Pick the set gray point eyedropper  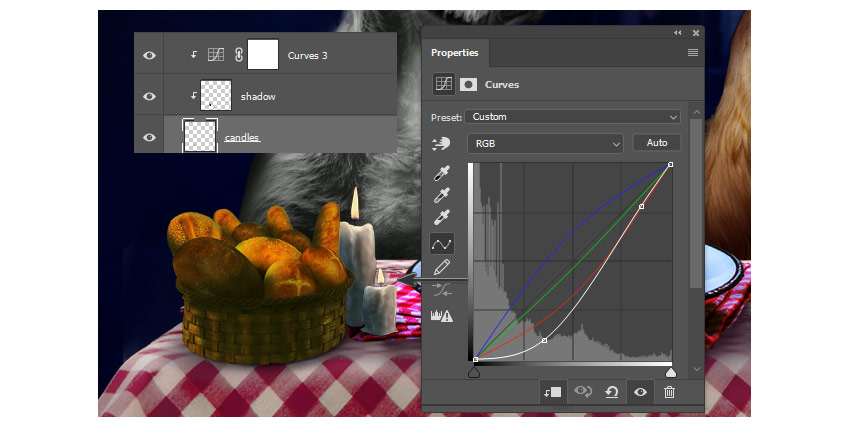click(x=442, y=196)
